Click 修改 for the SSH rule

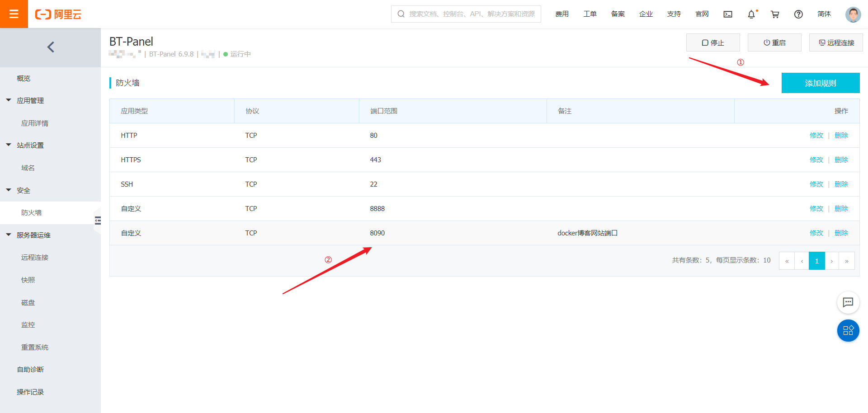coord(816,184)
